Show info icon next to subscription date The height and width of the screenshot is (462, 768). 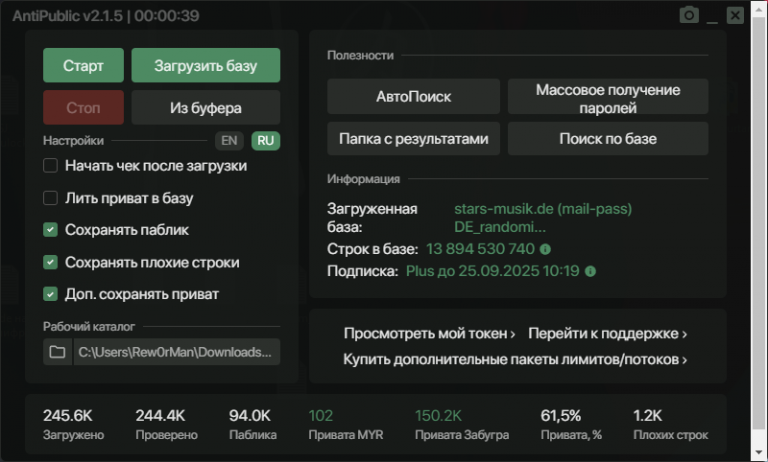point(591,271)
